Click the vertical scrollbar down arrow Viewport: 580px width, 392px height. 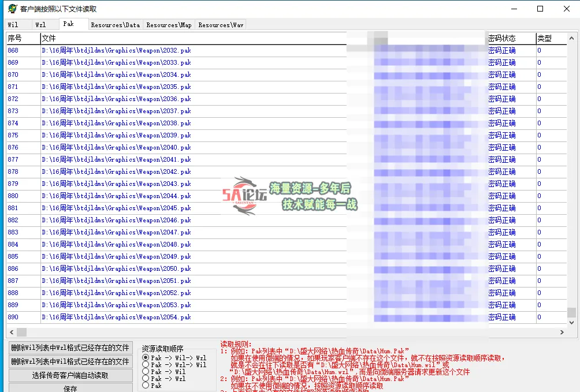pyautogui.click(x=571, y=323)
